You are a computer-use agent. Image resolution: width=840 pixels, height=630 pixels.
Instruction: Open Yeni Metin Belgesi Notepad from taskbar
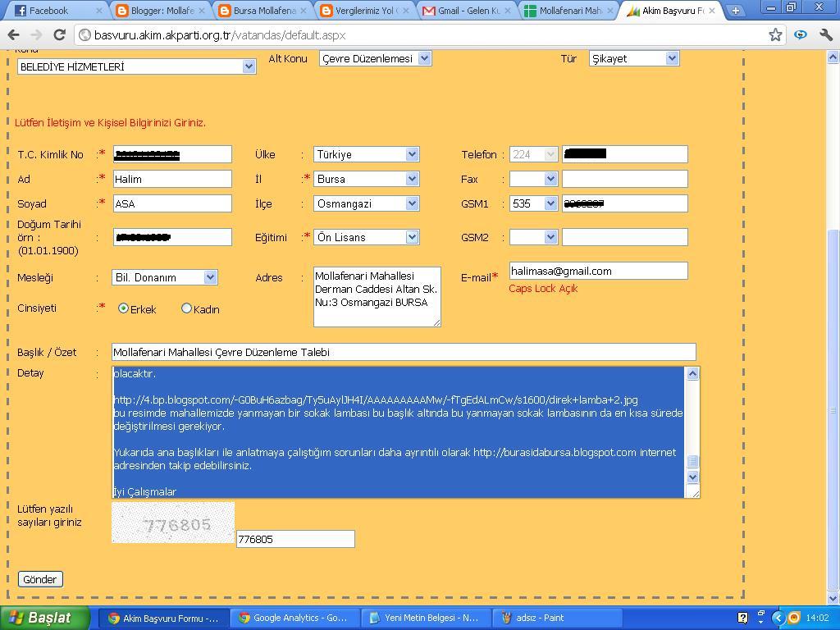(426, 618)
